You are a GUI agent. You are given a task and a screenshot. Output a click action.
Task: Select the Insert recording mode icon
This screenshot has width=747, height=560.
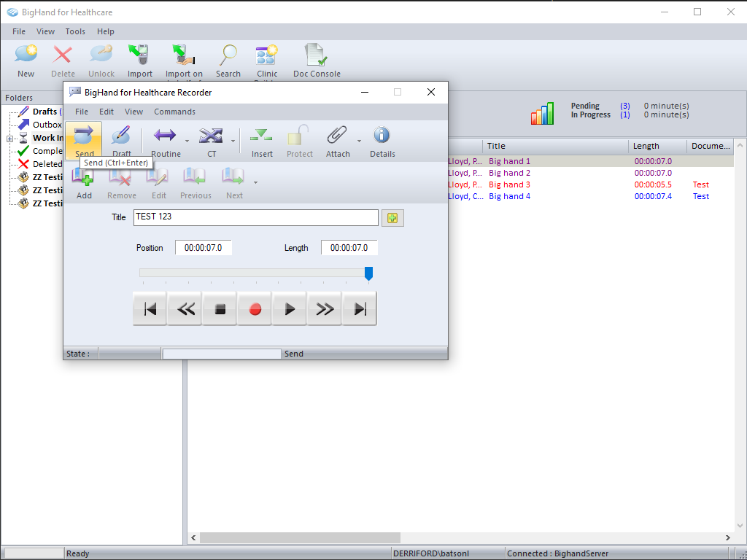[262, 136]
